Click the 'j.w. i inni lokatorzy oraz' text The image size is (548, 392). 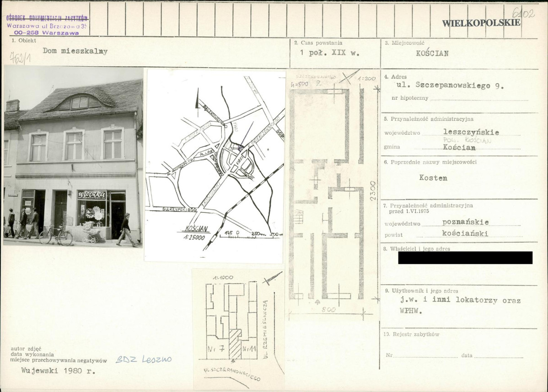click(x=461, y=300)
